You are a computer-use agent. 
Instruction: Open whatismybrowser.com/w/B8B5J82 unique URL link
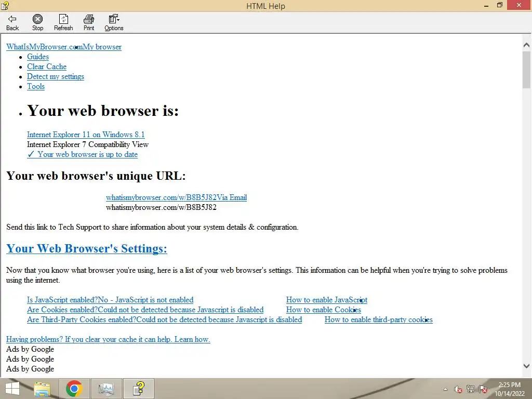coord(161,197)
